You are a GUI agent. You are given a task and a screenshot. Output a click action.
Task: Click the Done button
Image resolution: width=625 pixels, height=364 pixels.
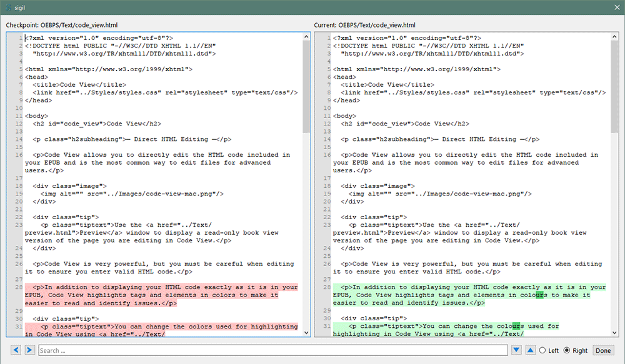coord(603,350)
